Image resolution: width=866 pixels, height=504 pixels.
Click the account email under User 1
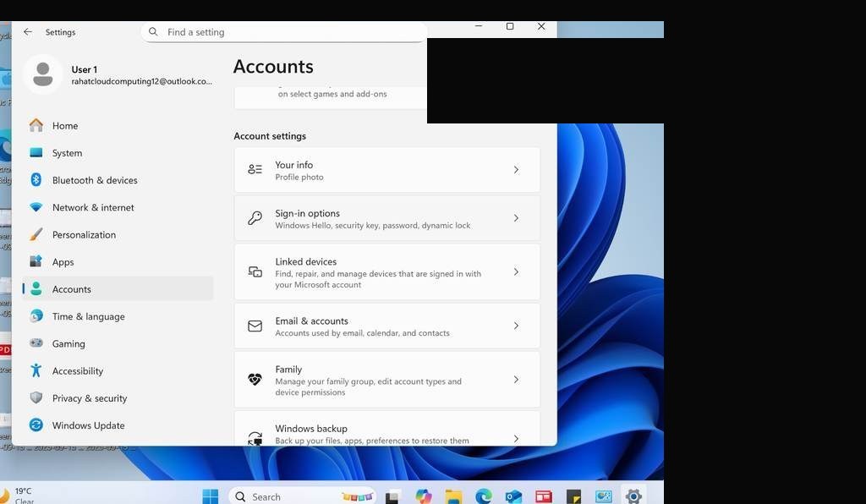141,81
